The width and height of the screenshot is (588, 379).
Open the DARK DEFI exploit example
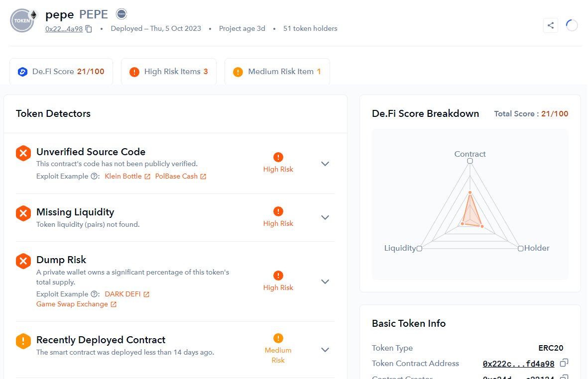[x=127, y=294]
